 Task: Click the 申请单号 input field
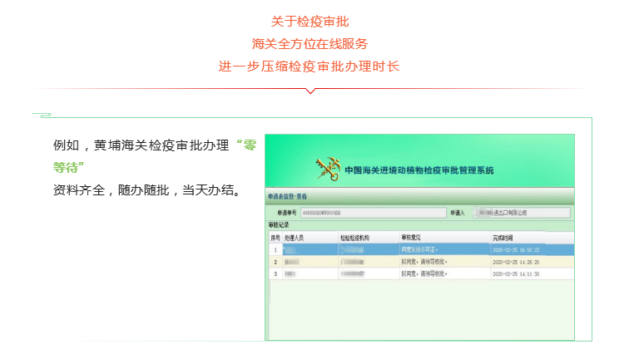tap(374, 213)
